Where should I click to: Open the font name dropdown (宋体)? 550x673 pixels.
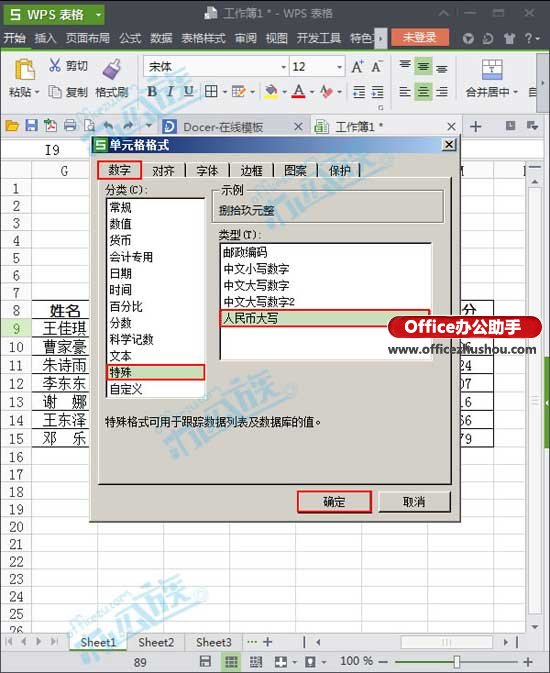[x=283, y=67]
